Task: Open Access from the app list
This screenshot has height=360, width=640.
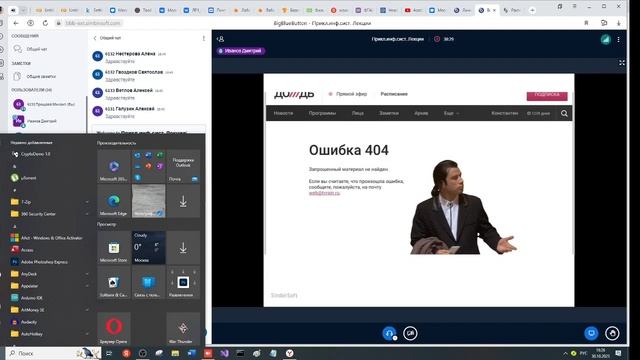Action: click(x=27, y=250)
